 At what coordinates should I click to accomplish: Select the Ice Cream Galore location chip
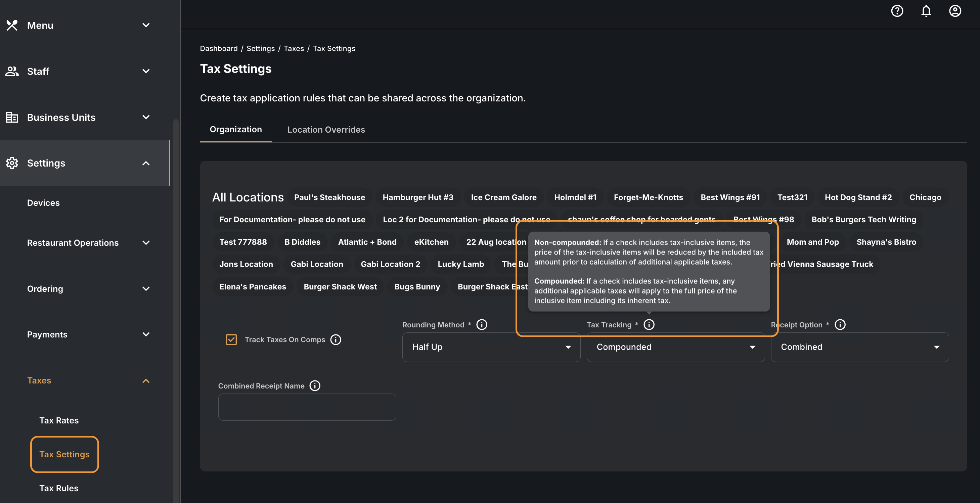click(504, 197)
